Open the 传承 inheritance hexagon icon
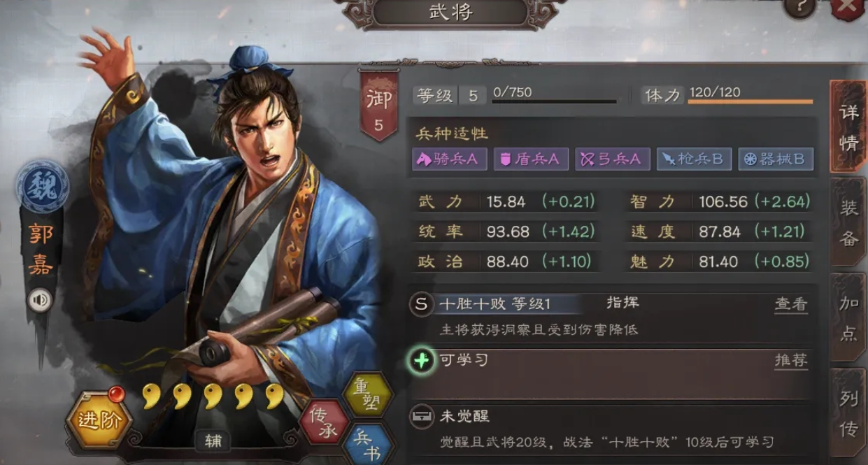The image size is (868, 465). tap(324, 422)
